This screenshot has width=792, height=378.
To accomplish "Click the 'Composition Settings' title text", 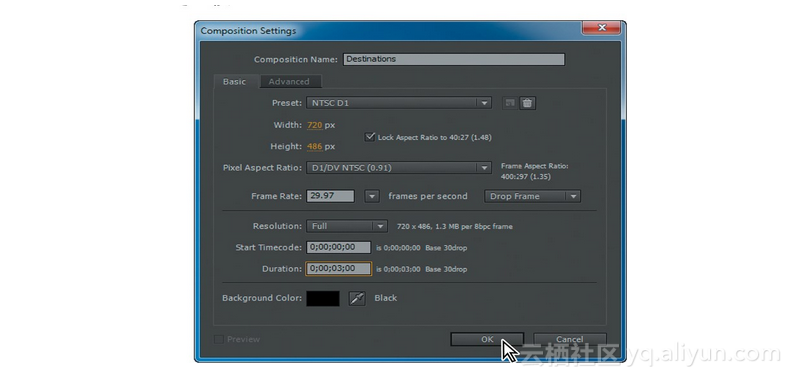I will (248, 31).
